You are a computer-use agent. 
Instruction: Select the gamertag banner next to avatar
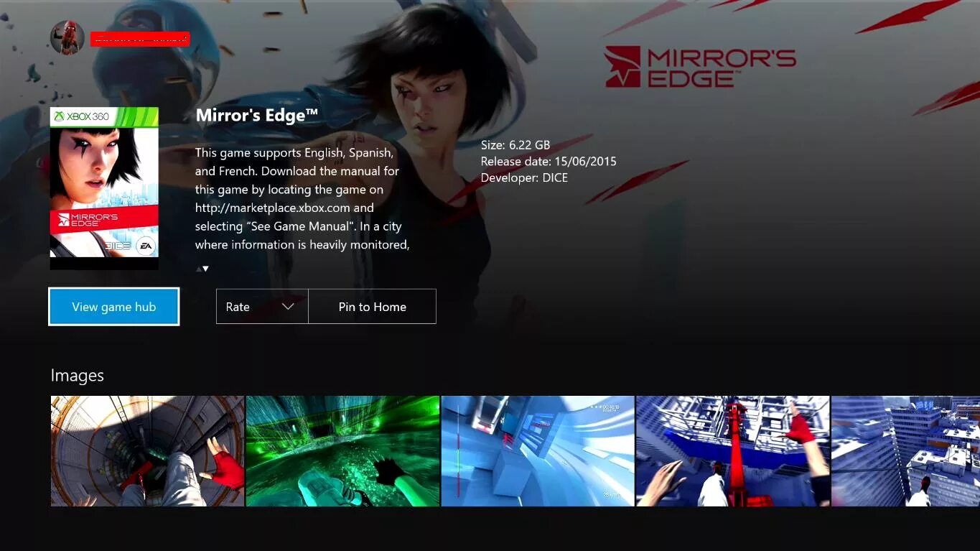140,38
